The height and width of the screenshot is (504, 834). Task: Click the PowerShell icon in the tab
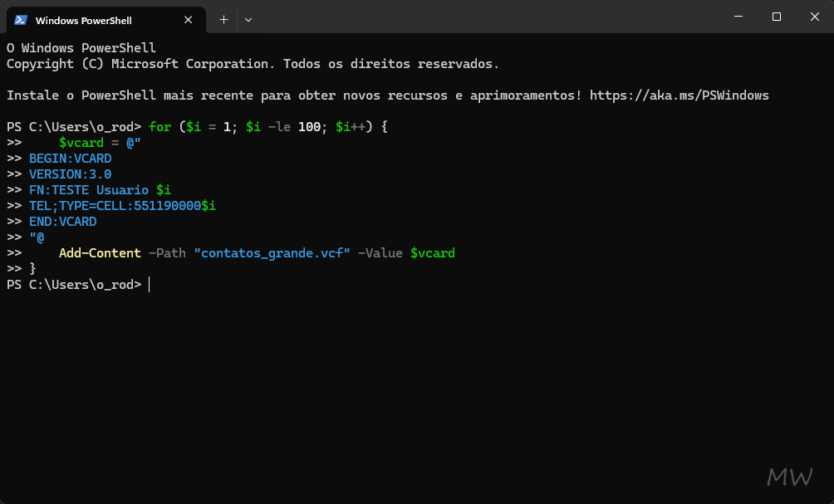[21, 20]
